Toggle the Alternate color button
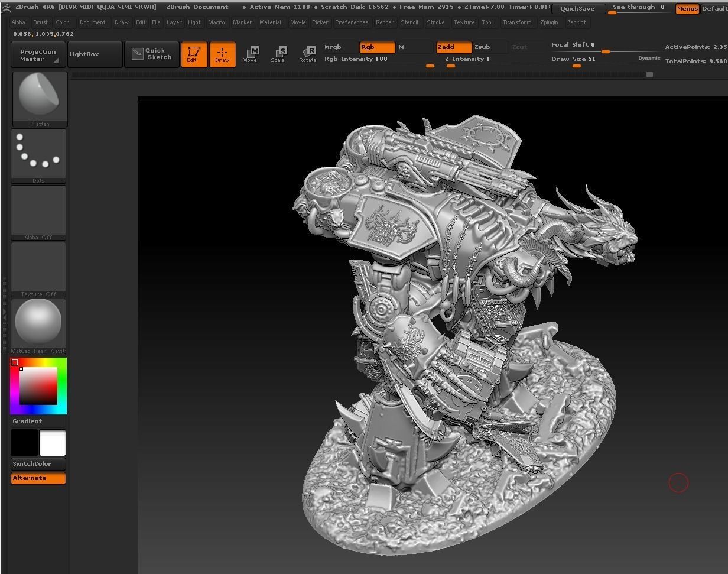Screen dimensions: 728x574 click(38, 478)
